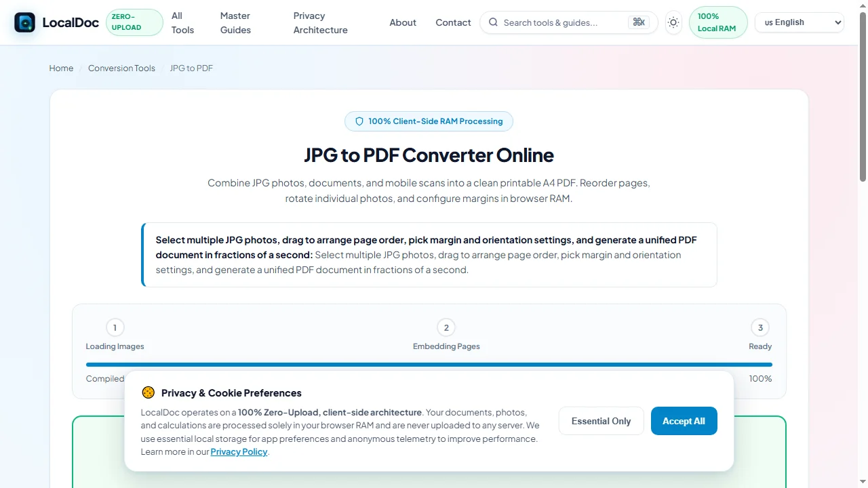Click the search magnifier icon

tap(493, 22)
